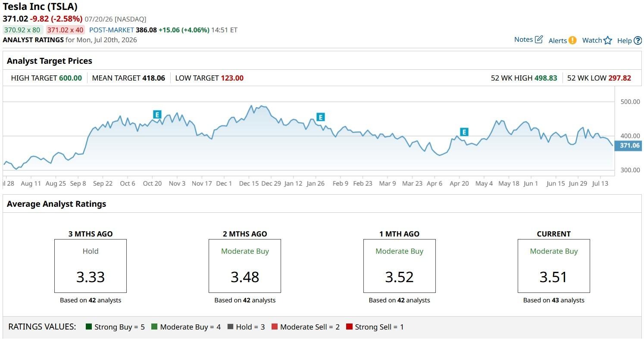Click the light red Moderate Sell legend square

point(274,327)
